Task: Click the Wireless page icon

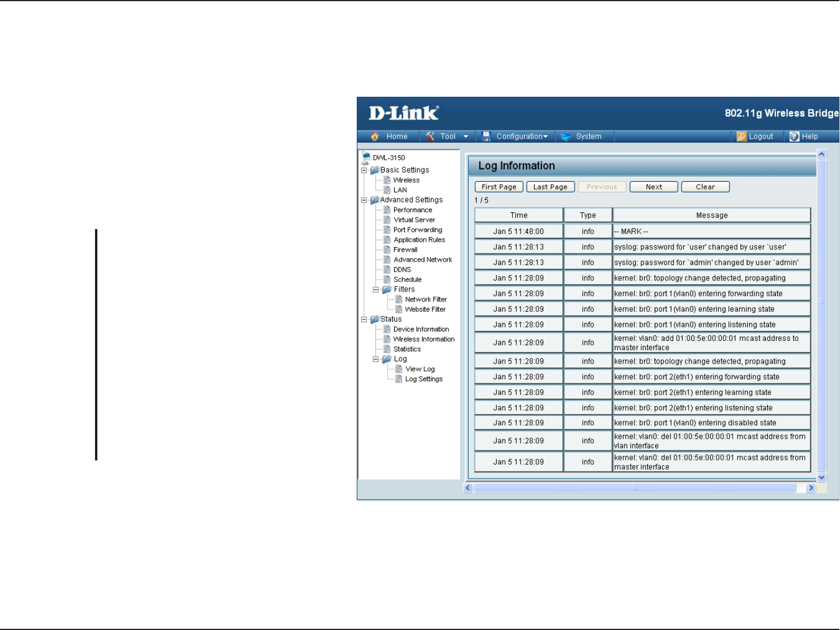Action: click(387, 180)
